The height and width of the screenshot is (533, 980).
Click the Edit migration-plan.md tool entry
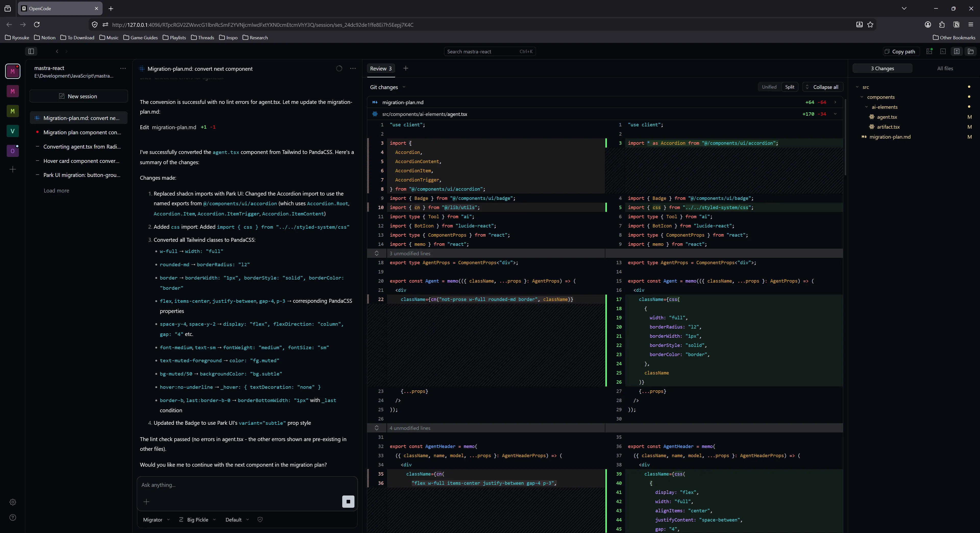pyautogui.click(x=178, y=127)
